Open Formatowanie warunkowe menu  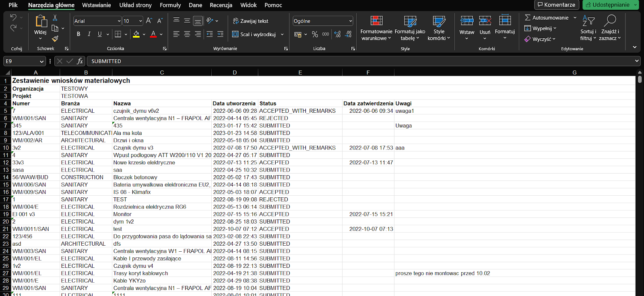(376, 28)
